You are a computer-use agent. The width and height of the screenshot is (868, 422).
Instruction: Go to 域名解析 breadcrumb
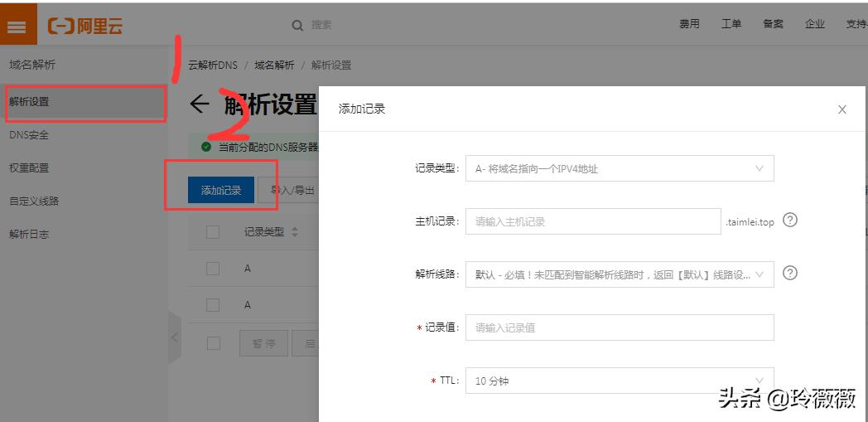(274, 65)
